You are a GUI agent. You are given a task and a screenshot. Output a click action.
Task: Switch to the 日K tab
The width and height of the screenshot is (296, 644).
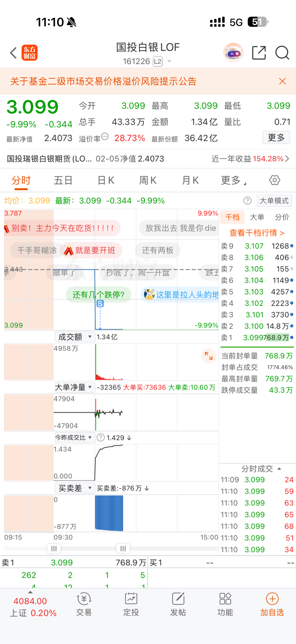tap(106, 180)
